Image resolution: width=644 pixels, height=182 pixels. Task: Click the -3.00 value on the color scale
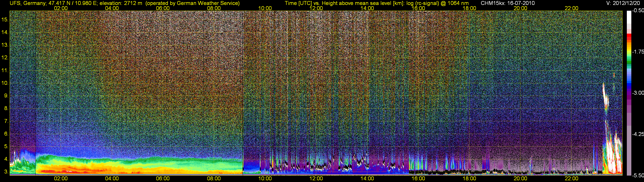[x=638, y=93]
